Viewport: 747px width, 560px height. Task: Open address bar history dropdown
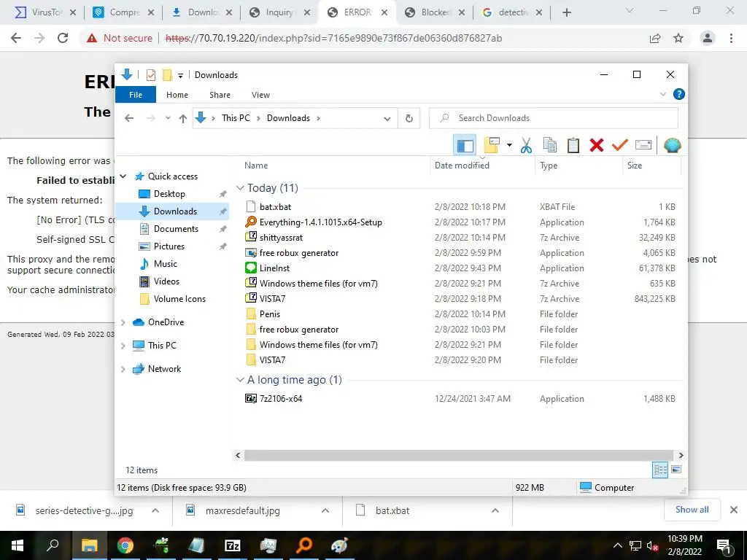pyautogui.click(x=387, y=119)
